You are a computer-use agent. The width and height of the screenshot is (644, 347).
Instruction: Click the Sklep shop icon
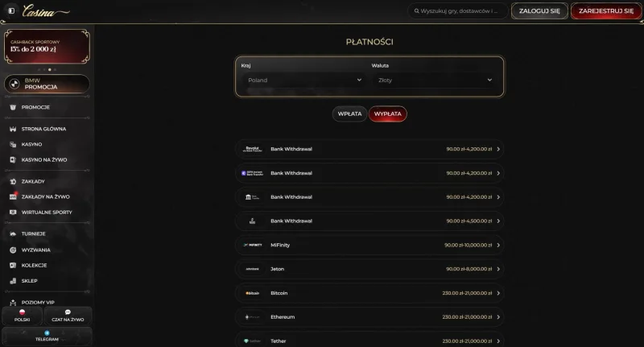(x=13, y=281)
